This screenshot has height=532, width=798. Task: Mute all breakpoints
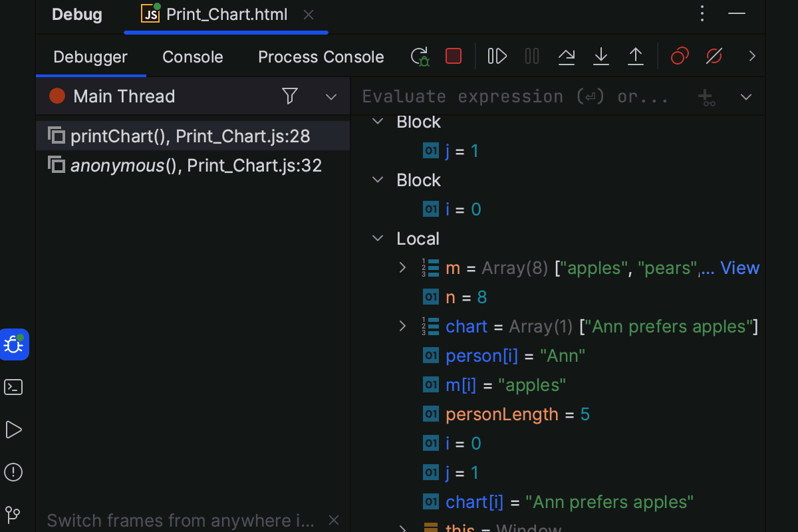click(x=714, y=56)
